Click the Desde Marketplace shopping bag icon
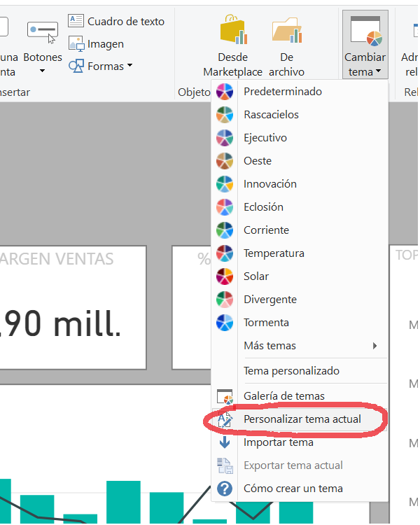The width and height of the screenshot is (420, 525). click(x=233, y=29)
